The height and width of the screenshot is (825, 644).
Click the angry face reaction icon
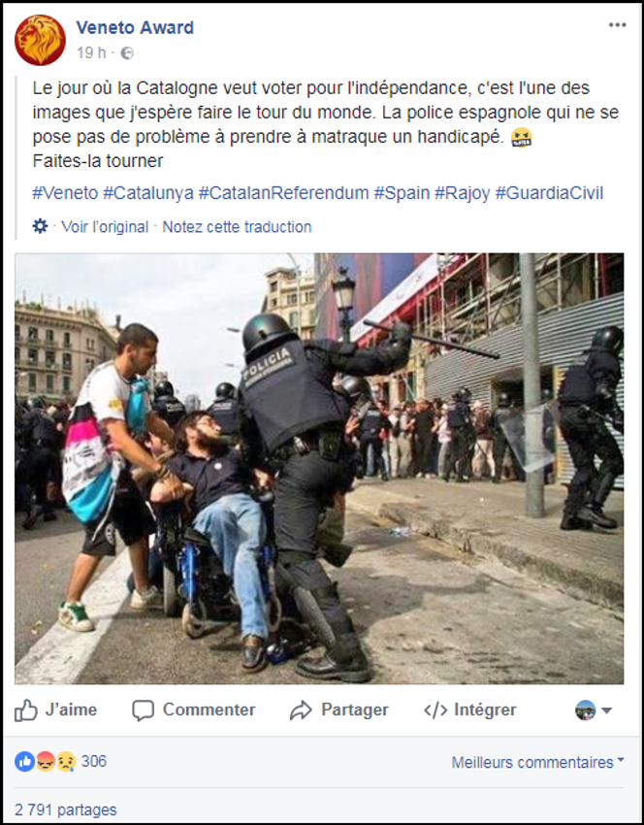point(46,761)
